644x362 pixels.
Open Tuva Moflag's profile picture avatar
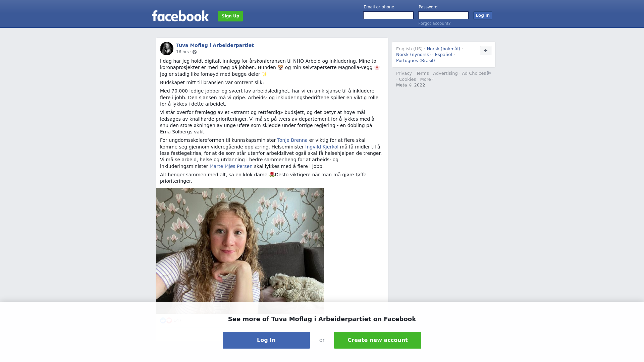(x=167, y=49)
